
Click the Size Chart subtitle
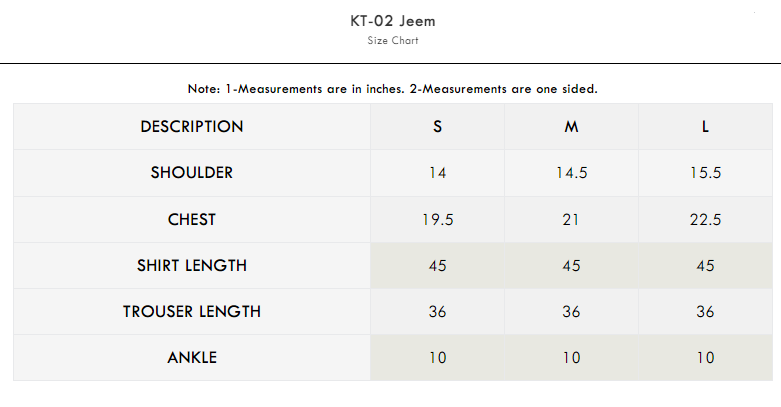click(391, 41)
